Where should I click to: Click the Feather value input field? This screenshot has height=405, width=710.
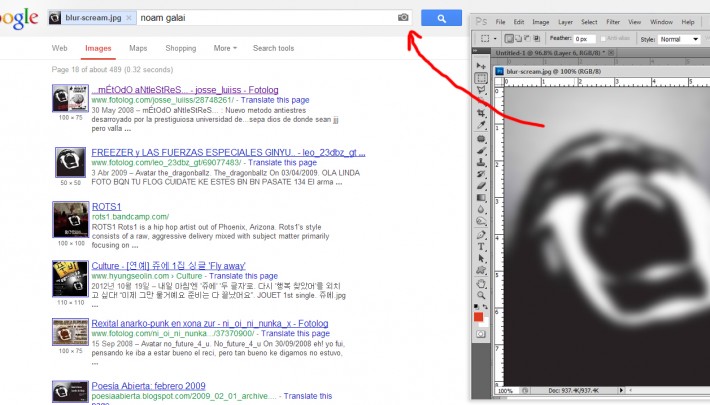pos(585,39)
